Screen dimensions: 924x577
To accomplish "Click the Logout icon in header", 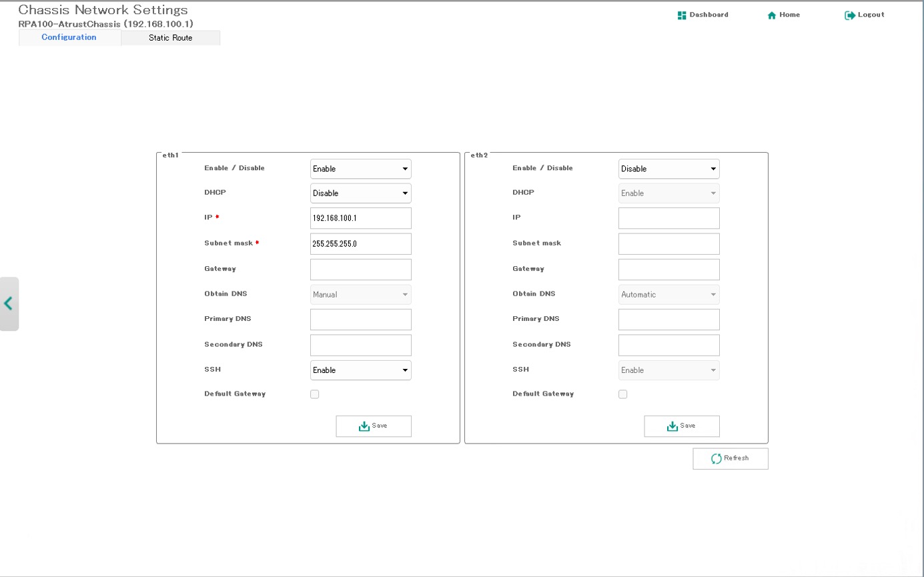I will click(x=849, y=15).
